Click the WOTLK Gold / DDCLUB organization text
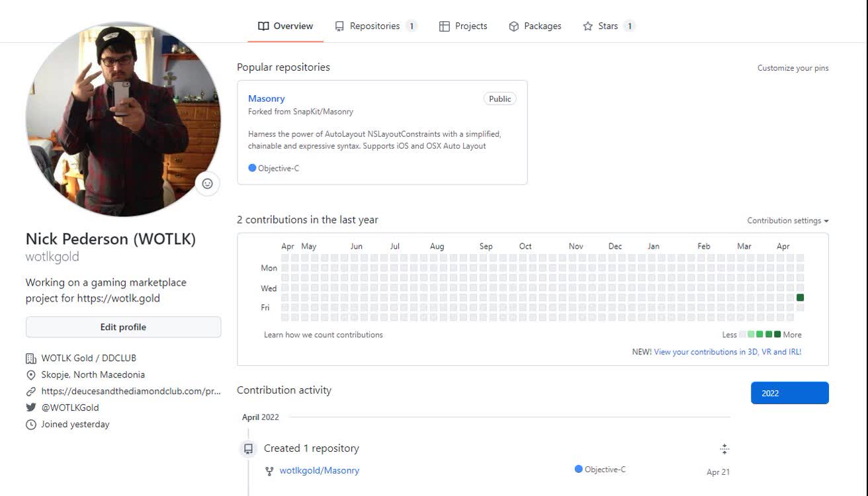The width and height of the screenshot is (868, 496). click(x=89, y=358)
